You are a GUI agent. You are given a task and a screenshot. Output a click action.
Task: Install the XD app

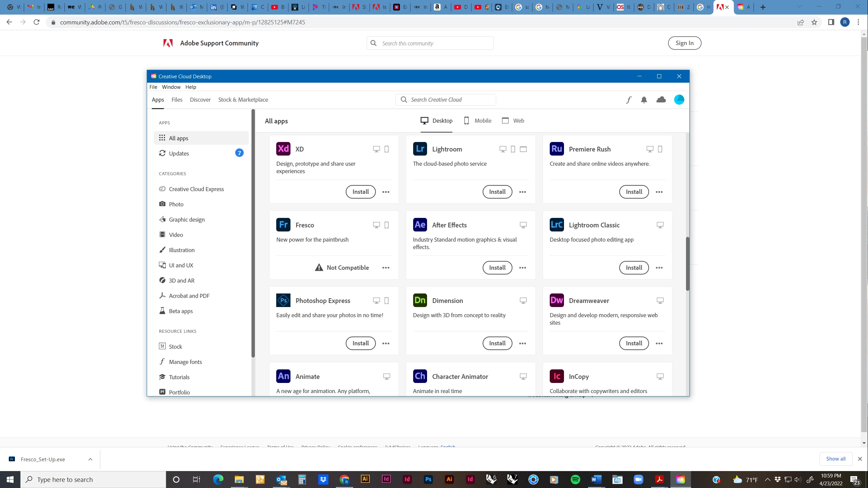360,192
